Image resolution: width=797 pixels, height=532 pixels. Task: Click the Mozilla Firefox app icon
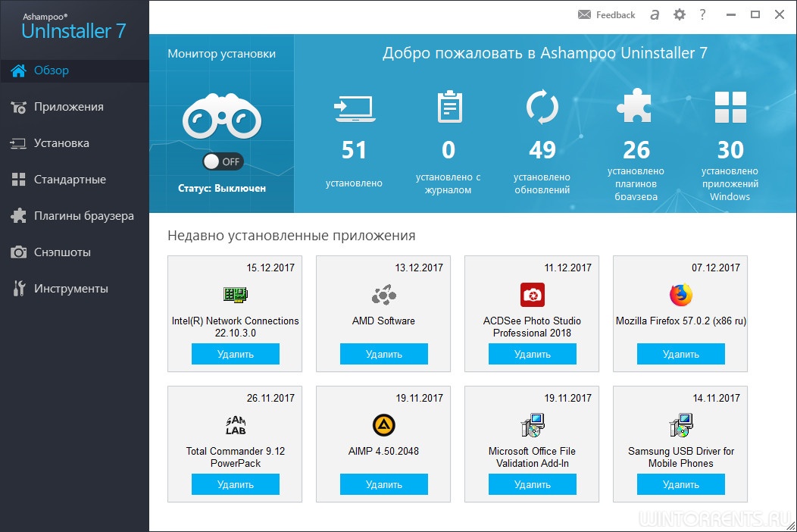pos(681,295)
